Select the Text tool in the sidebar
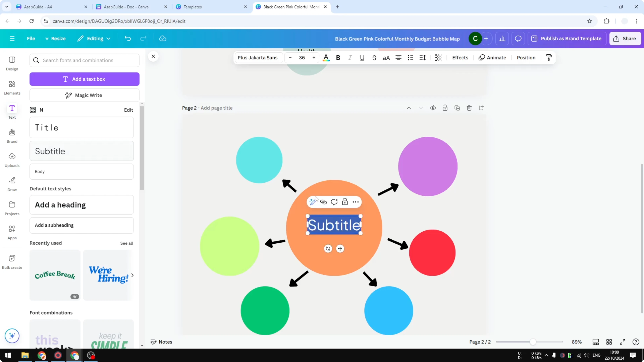The height and width of the screenshot is (362, 644). pyautogui.click(x=12, y=111)
